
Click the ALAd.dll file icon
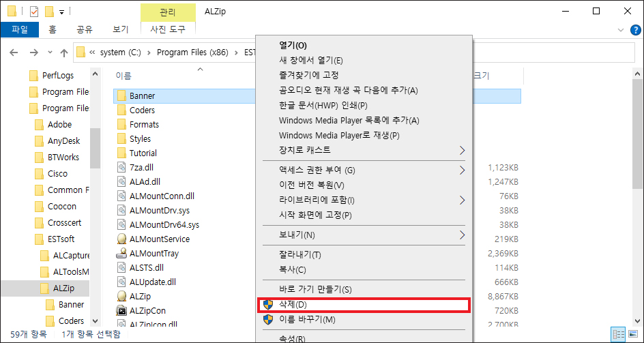click(121, 181)
